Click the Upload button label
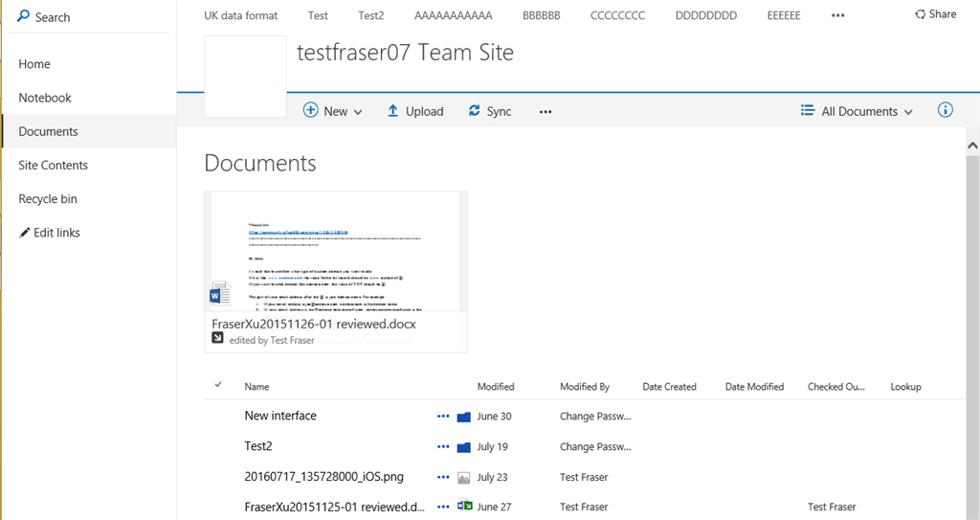The image size is (980, 520). [x=424, y=111]
